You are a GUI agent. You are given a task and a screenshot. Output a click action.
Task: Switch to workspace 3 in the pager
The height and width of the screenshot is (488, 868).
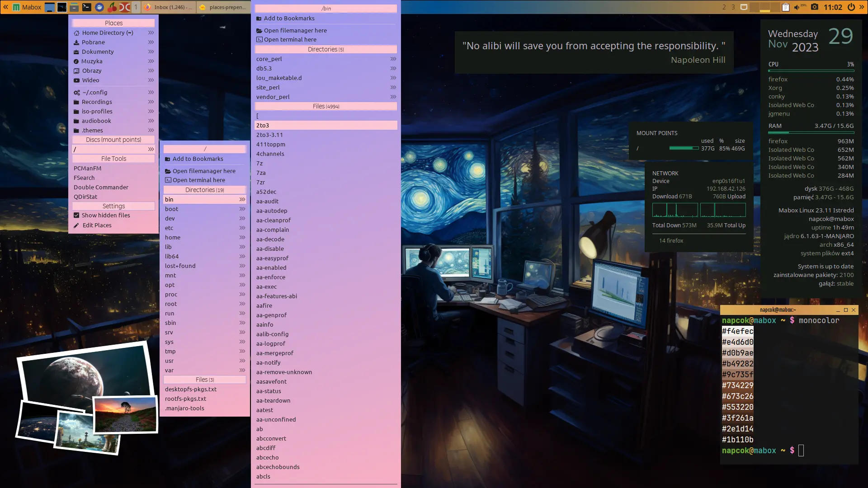click(733, 7)
